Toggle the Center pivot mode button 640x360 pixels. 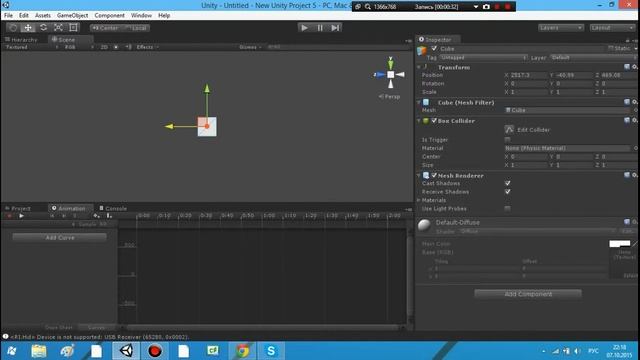[x=105, y=28]
